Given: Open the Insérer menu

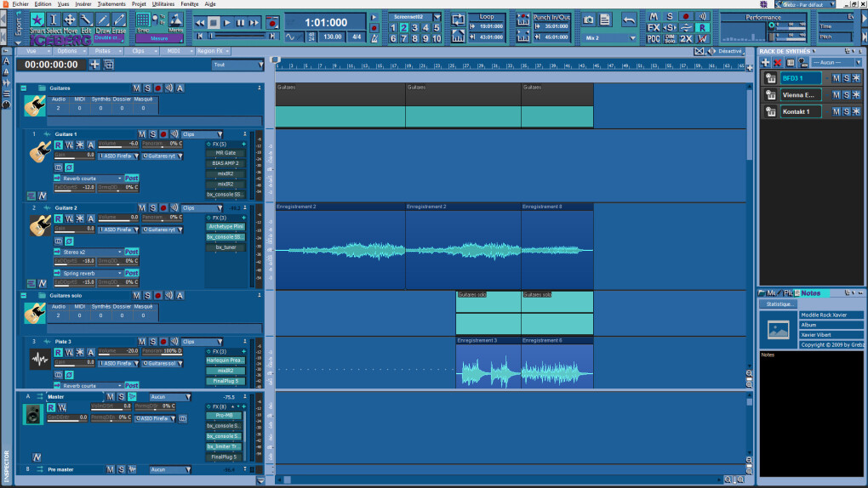Looking at the screenshot, I should pos(83,4).
